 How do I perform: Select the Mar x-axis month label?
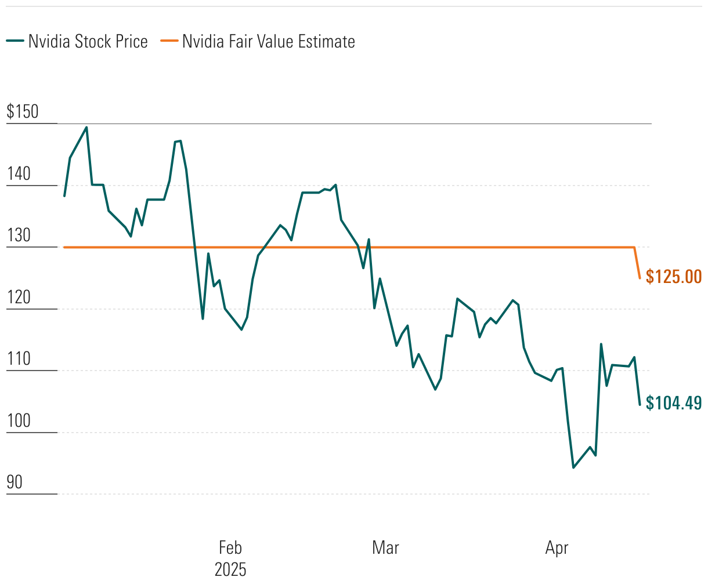(x=386, y=547)
